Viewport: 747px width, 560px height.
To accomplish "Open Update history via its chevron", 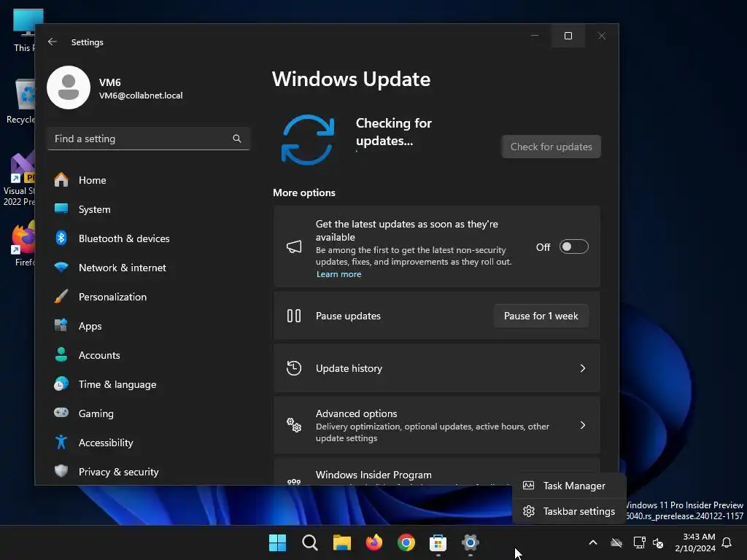I will (x=583, y=368).
